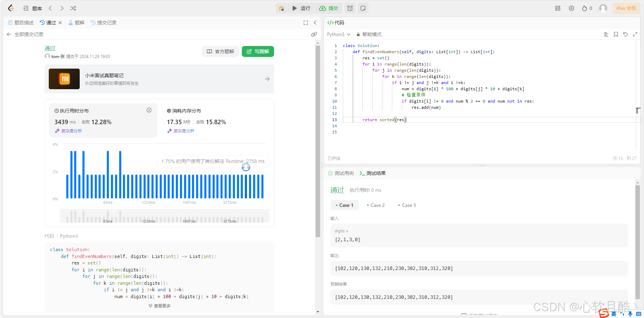Open the Python3 language dropdown
Viewport: 644px width, 318px height.
(x=338, y=34)
